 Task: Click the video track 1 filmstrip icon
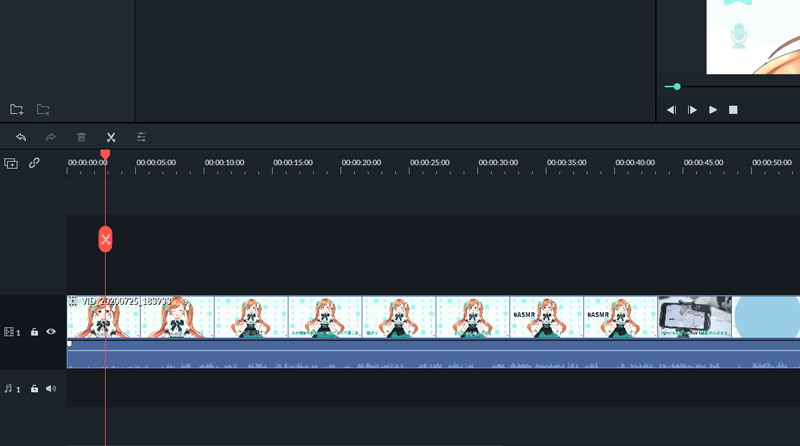pos(9,332)
